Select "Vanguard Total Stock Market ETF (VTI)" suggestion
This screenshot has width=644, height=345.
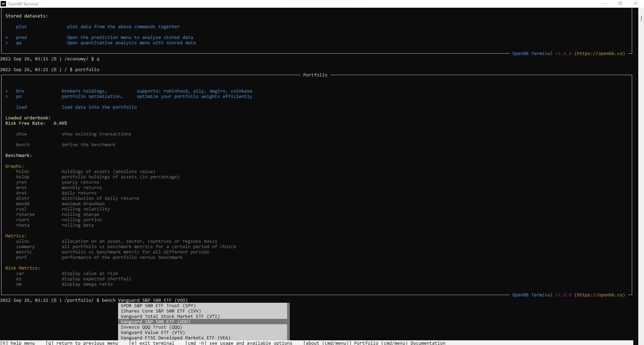click(x=170, y=316)
